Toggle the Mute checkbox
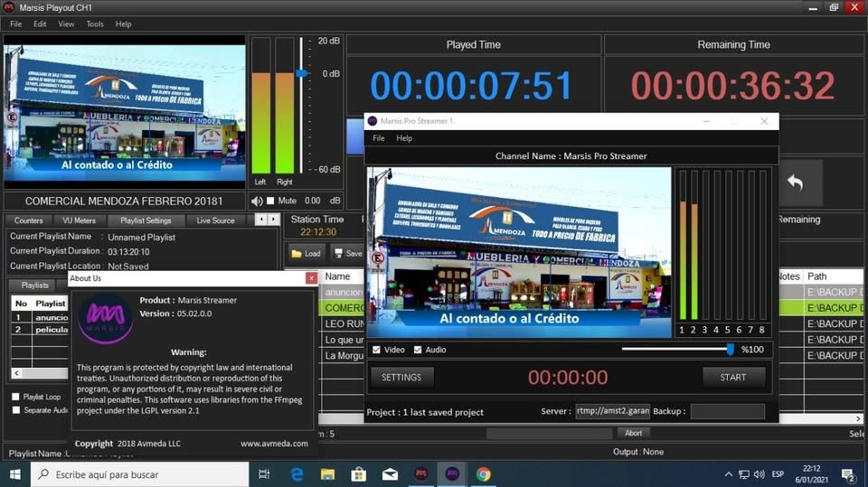Viewport: 868px width, 487px height. (270, 201)
